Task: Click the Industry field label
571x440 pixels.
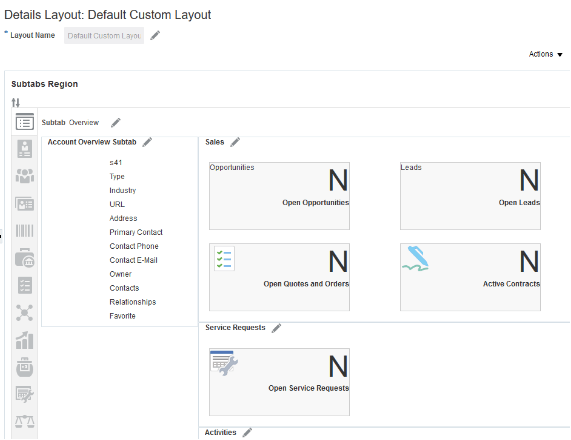Action: (123, 190)
